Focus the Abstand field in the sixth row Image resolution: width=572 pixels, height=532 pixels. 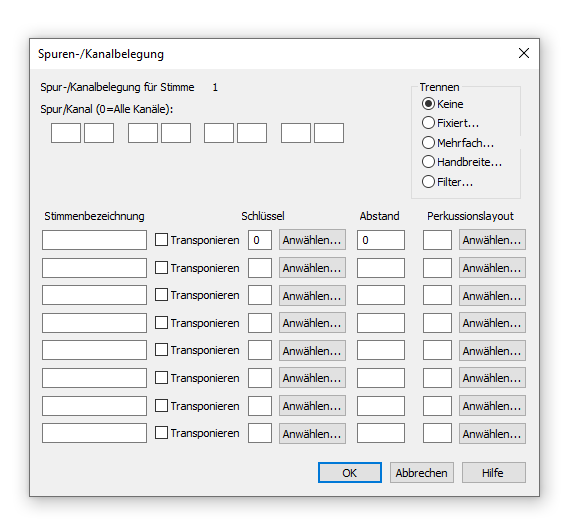coord(381,378)
